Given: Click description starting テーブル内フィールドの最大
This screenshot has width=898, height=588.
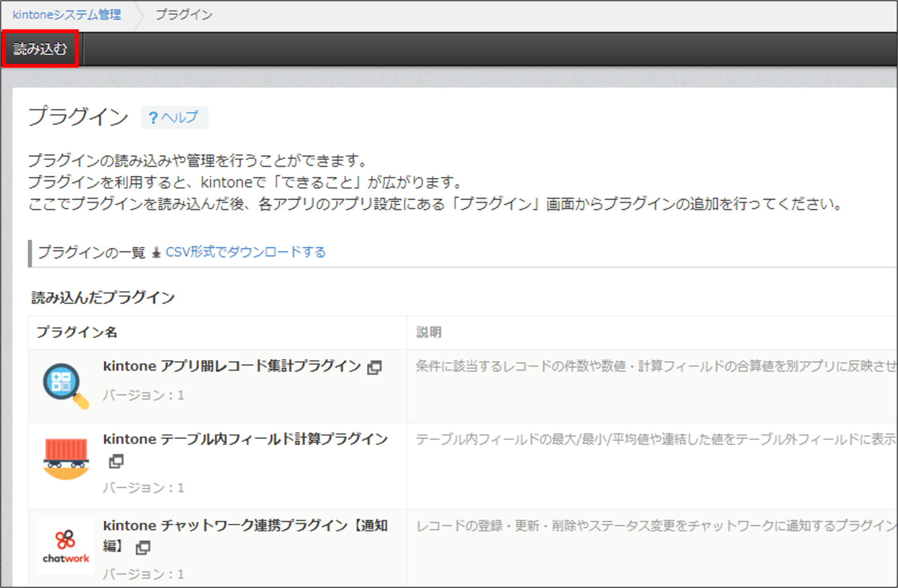Looking at the screenshot, I should [656, 439].
